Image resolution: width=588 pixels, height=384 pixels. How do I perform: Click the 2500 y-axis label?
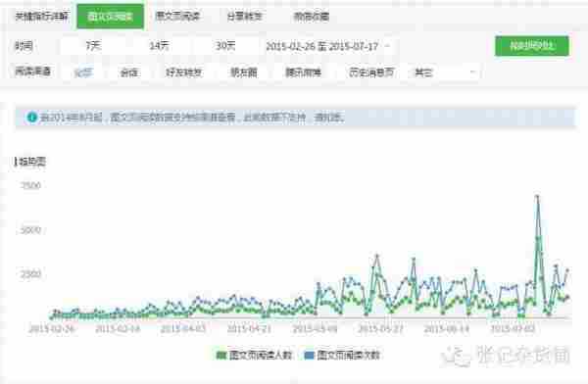click(30, 274)
